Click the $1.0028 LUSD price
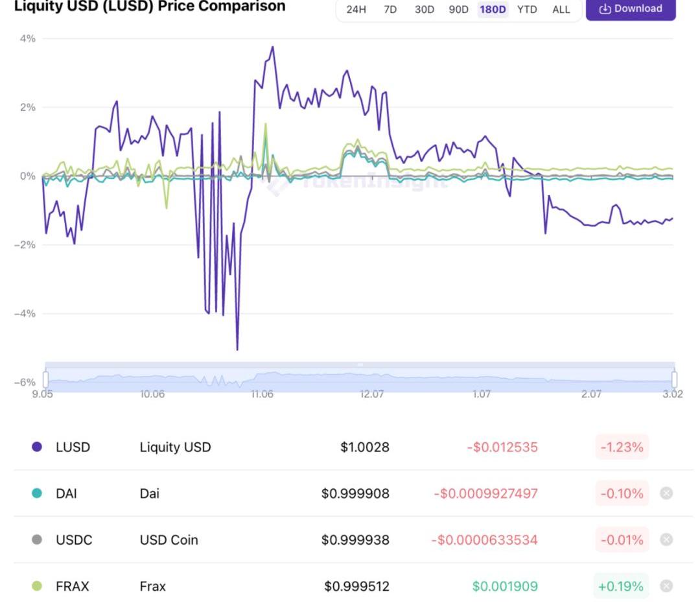The image size is (700, 605). point(365,447)
